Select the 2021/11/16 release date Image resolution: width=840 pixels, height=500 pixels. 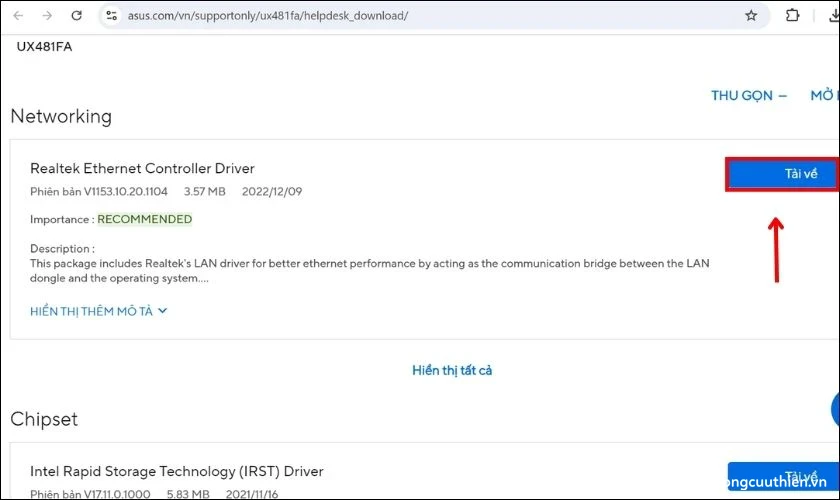252,494
